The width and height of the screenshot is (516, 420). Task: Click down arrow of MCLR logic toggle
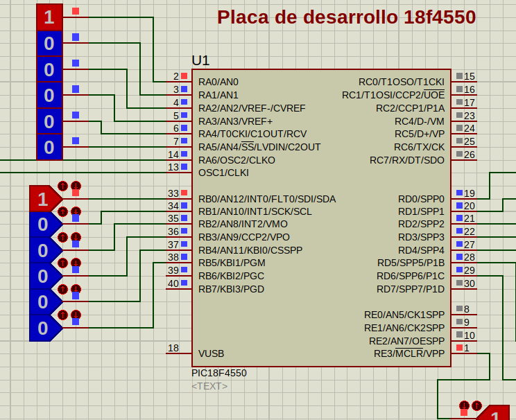pyautogui.click(x=464, y=405)
